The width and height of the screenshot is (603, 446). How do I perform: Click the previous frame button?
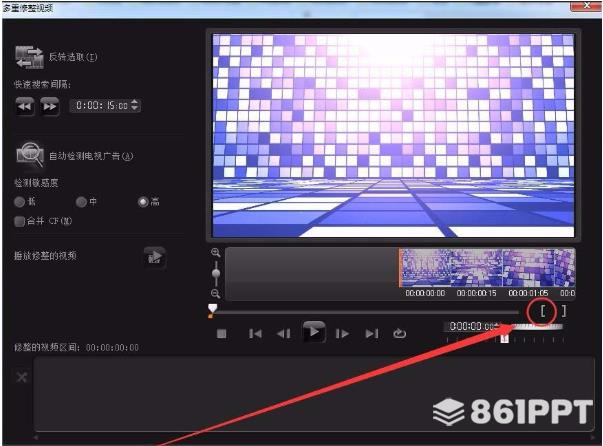[x=284, y=333]
